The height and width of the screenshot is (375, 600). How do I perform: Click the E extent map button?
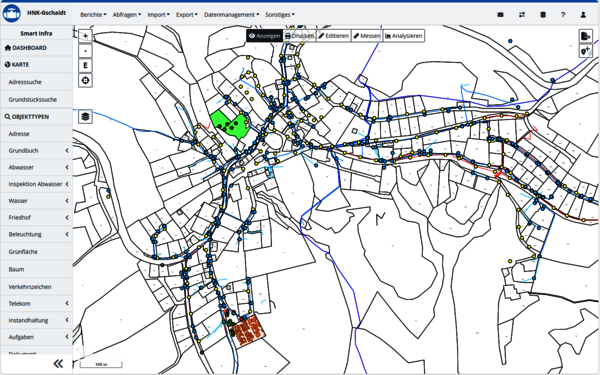tap(85, 65)
